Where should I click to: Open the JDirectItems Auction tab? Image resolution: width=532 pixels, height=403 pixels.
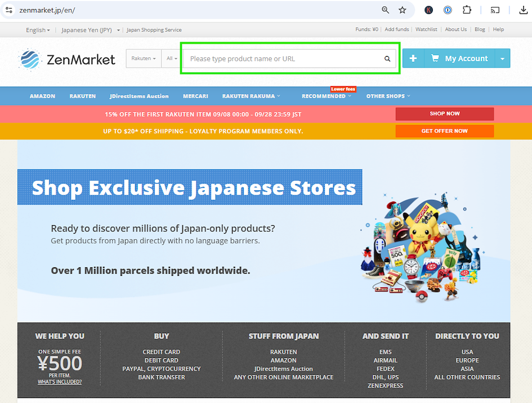coord(139,96)
